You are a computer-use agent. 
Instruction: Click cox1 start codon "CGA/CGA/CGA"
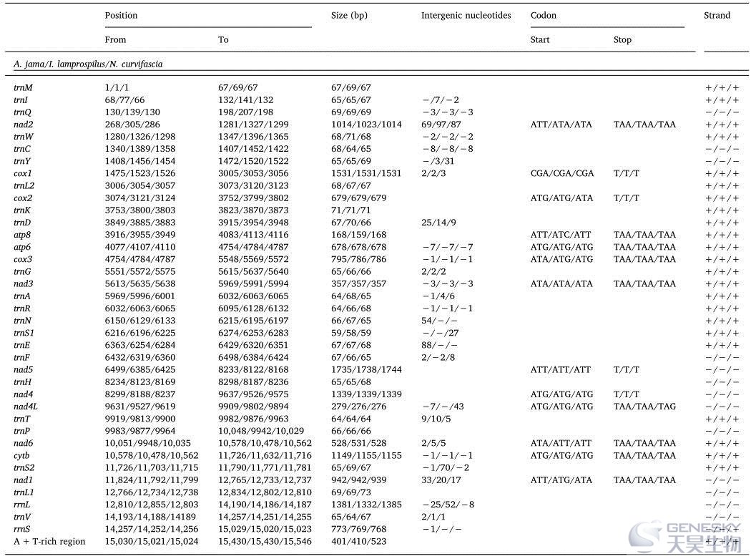coord(562,174)
